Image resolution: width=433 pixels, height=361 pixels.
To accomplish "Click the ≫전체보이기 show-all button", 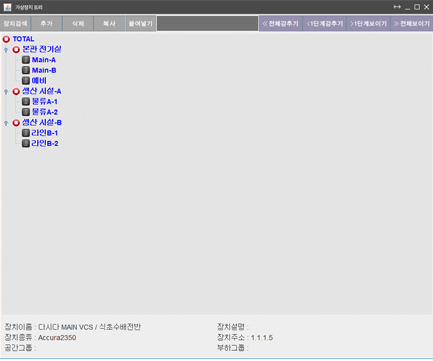I will (412, 24).
